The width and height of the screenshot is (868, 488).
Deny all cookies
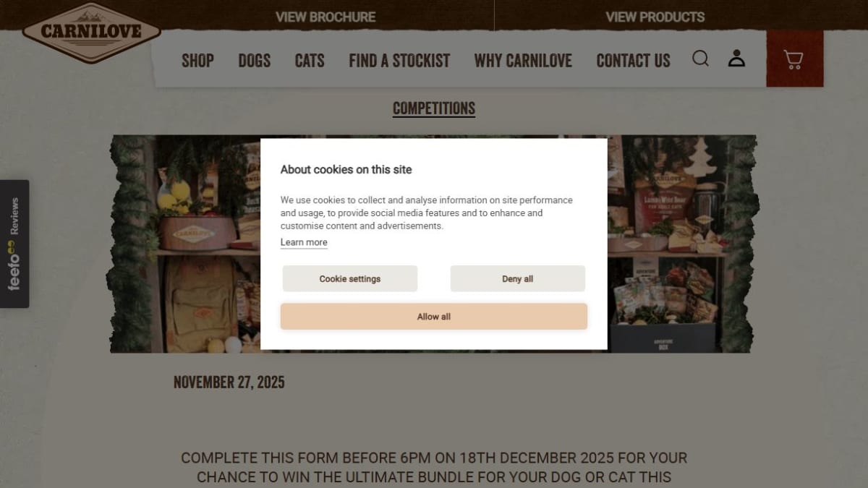[518, 278]
